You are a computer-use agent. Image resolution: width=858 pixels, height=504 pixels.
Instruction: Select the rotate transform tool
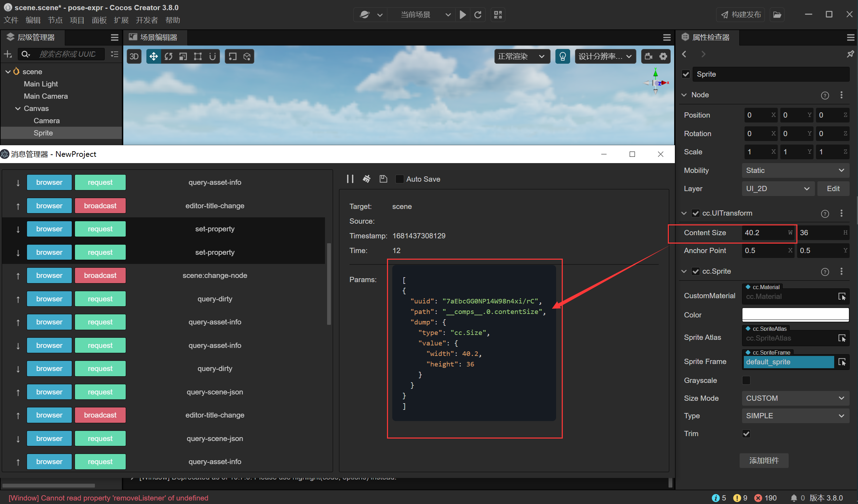168,56
